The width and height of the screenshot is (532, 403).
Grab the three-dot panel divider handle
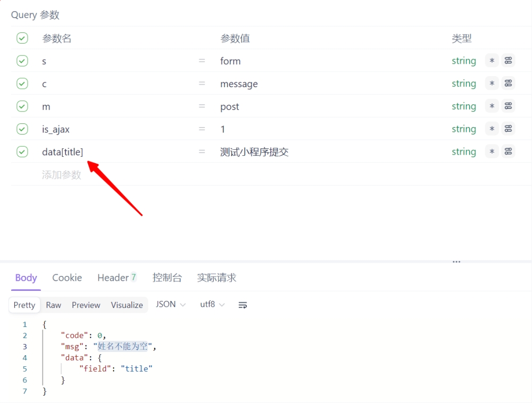tap(456, 262)
